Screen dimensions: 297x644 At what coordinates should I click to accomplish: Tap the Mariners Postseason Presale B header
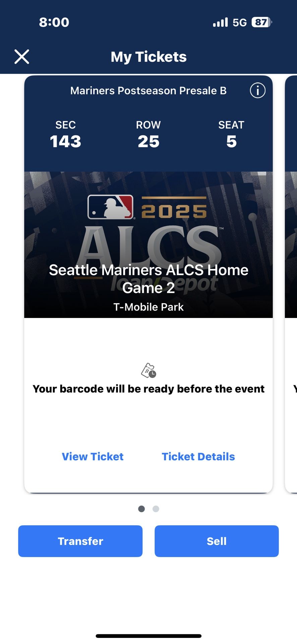(148, 91)
